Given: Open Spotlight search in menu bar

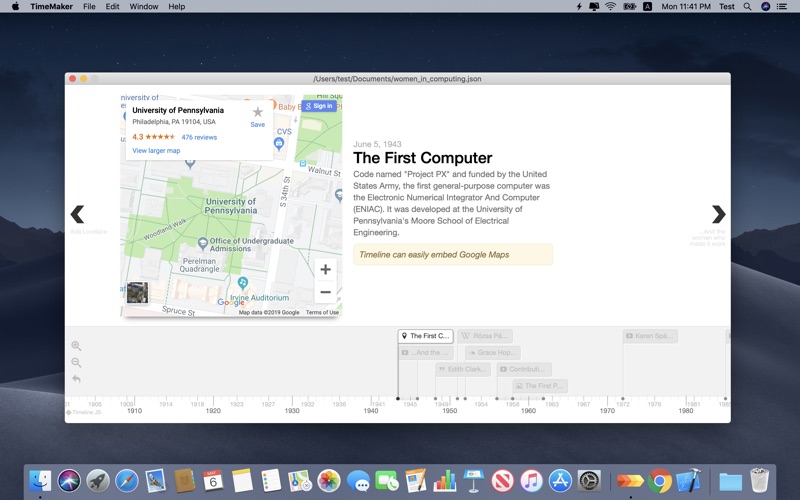Looking at the screenshot, I should 747,7.
